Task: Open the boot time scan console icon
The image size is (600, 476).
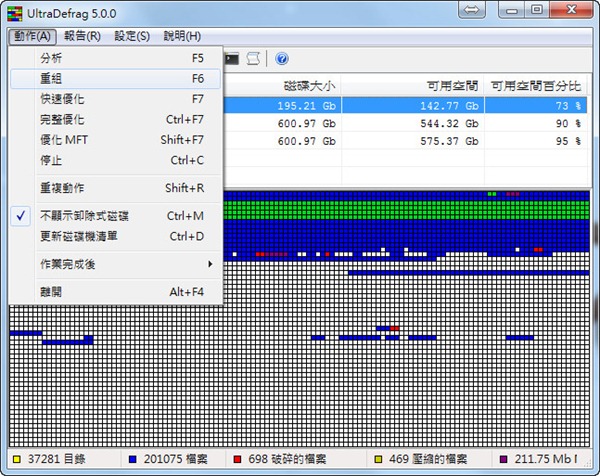Action: pos(231,59)
